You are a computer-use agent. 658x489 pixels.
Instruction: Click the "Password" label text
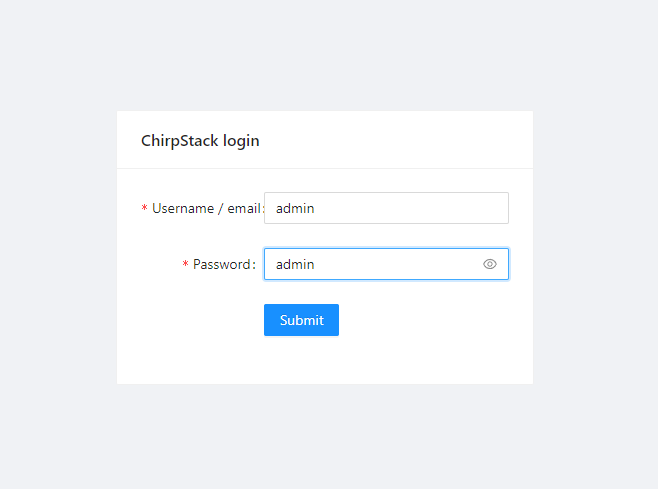coord(222,264)
